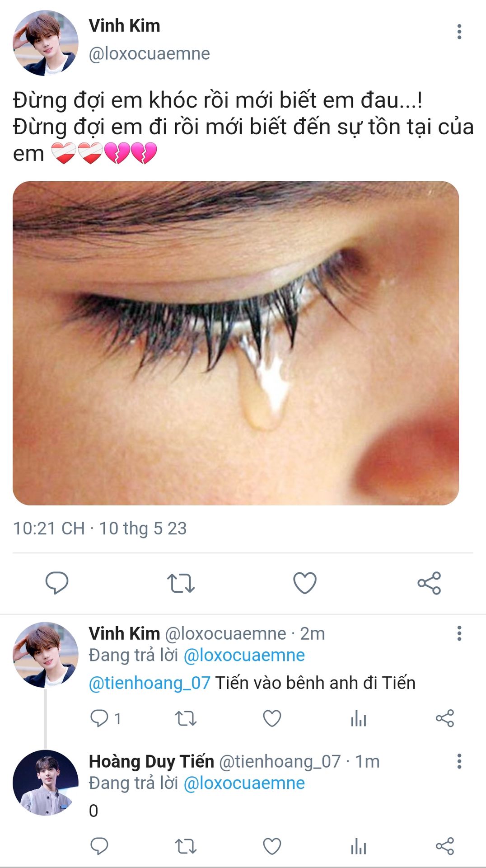486x868 pixels.
Task: Like Hoàng Duy Tiến's reply
Action: (x=272, y=846)
